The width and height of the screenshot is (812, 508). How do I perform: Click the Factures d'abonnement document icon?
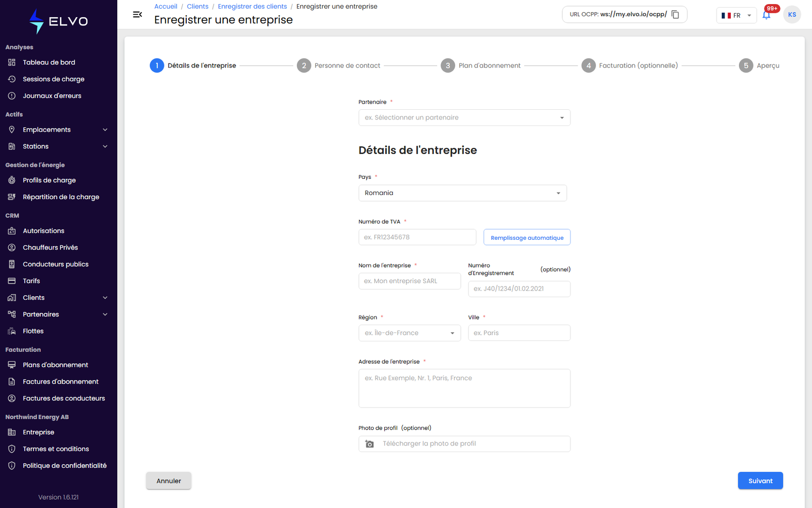[x=12, y=382]
